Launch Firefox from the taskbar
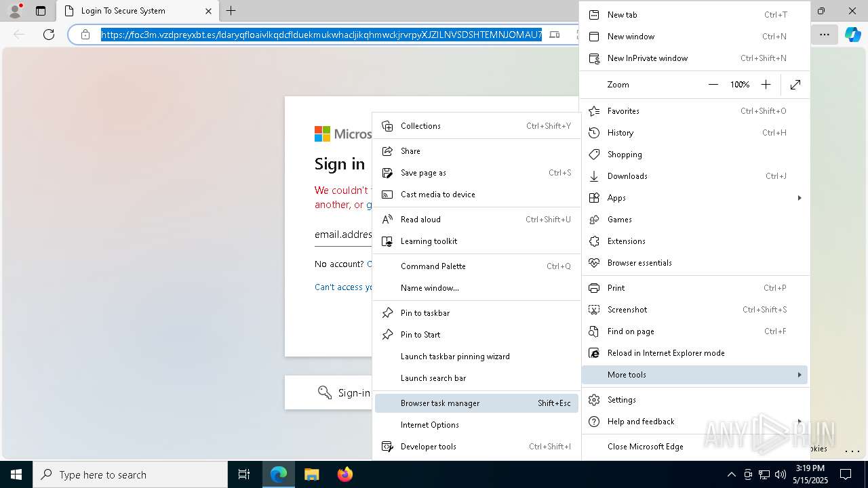This screenshot has height=488, width=868. [344, 474]
